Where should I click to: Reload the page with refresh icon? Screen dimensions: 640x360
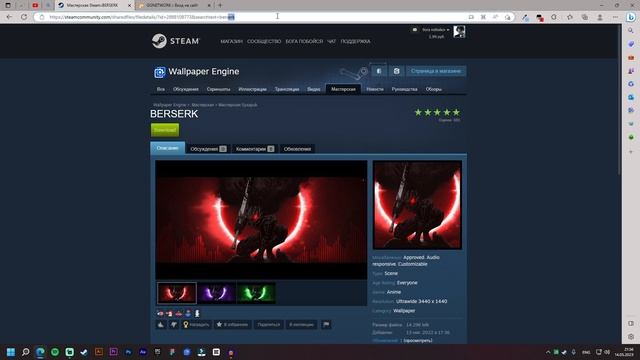click(x=24, y=17)
